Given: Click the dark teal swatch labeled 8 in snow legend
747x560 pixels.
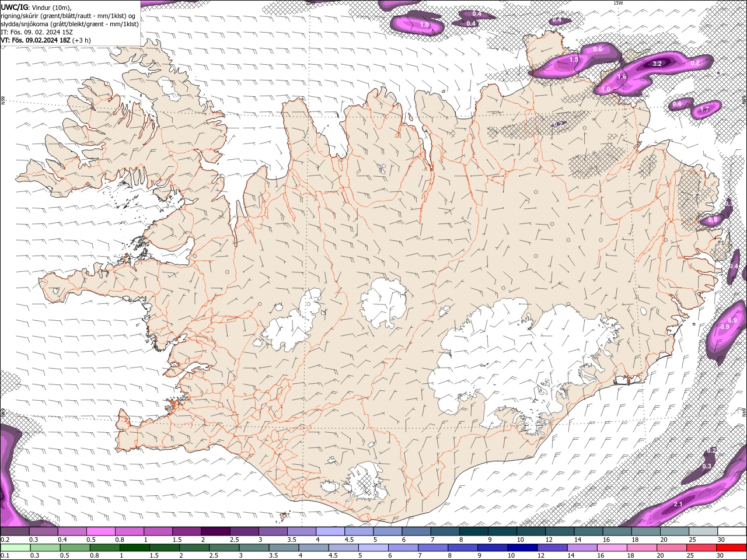Looking at the screenshot, I should point(474,531).
